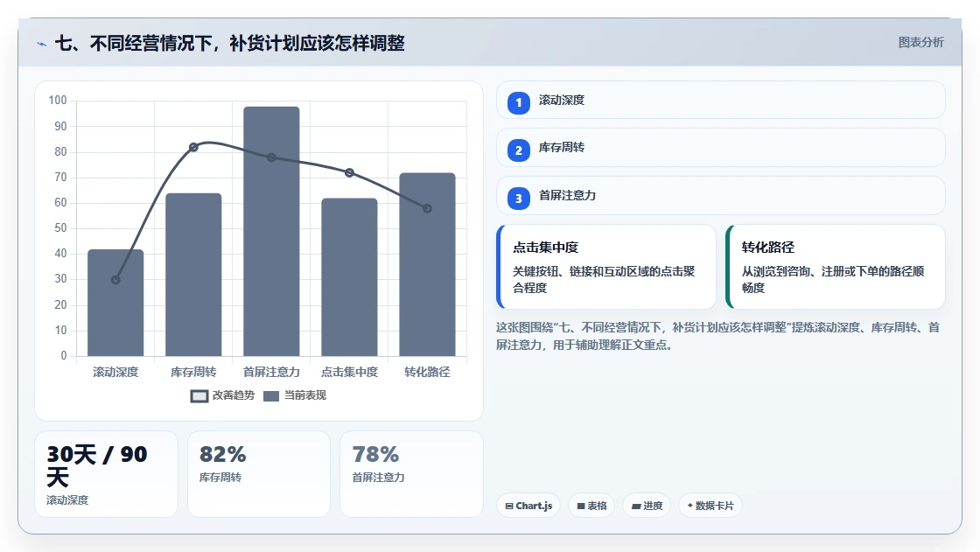
Task: Toggle the 改善趋势 legend swatch
Action: (x=199, y=395)
